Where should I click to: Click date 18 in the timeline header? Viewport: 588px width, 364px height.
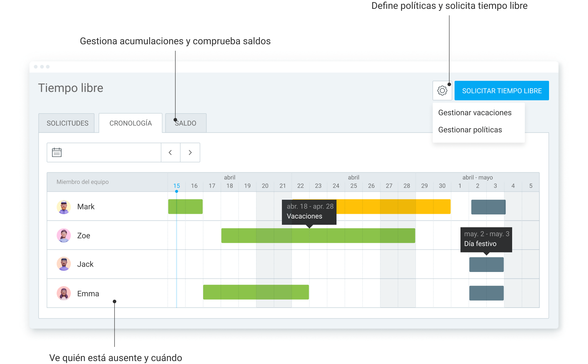point(230,186)
